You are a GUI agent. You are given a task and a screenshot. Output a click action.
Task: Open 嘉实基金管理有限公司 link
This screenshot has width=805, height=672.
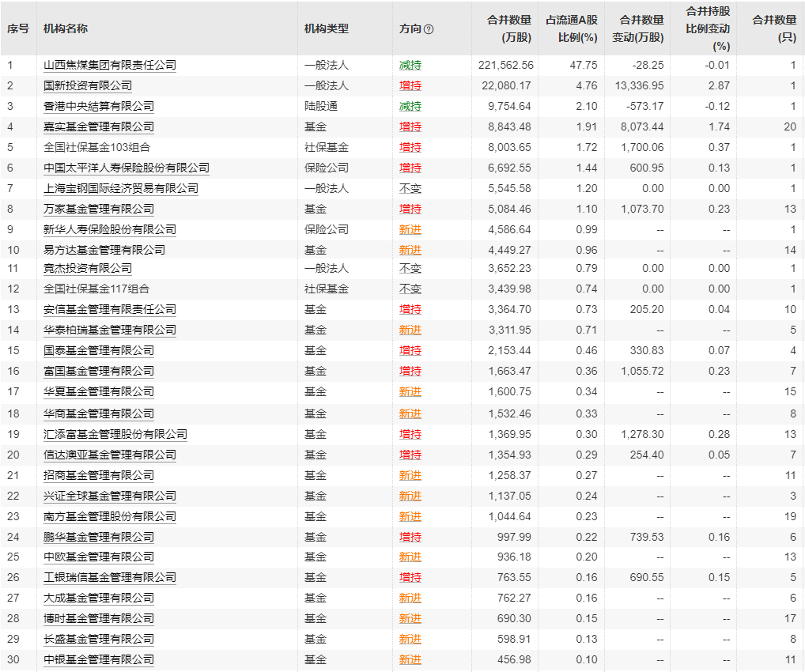(99, 126)
